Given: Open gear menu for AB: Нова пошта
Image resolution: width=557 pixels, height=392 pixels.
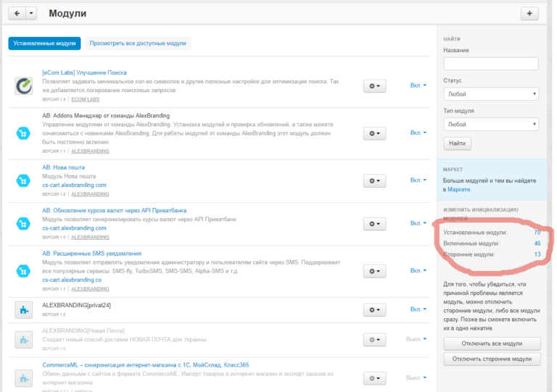Looking at the screenshot, I should [x=374, y=180].
